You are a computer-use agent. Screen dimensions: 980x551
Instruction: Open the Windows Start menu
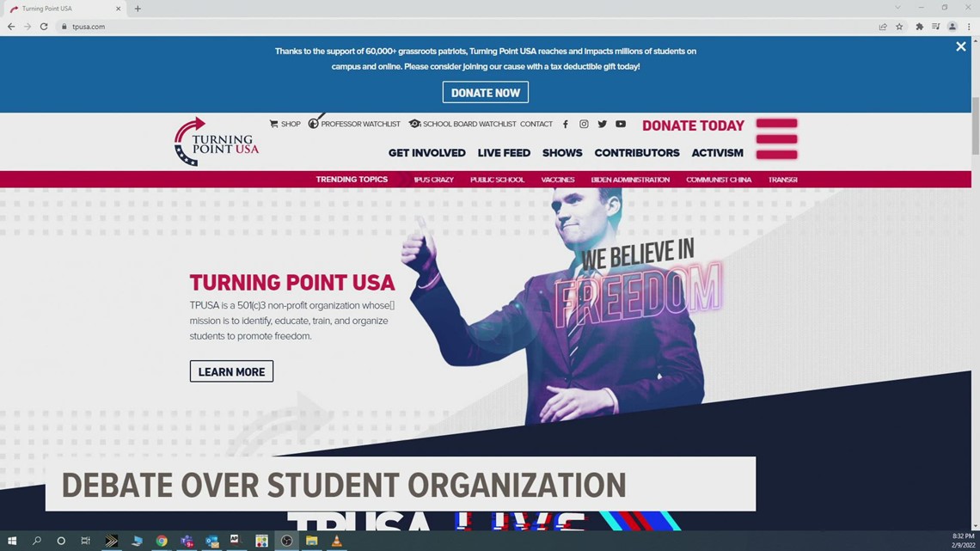[x=12, y=541]
